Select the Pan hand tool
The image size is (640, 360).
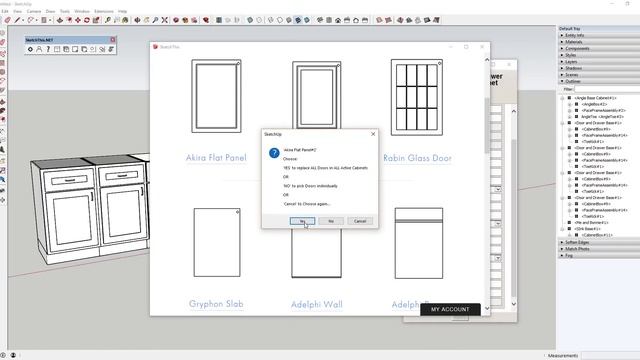[147, 20]
